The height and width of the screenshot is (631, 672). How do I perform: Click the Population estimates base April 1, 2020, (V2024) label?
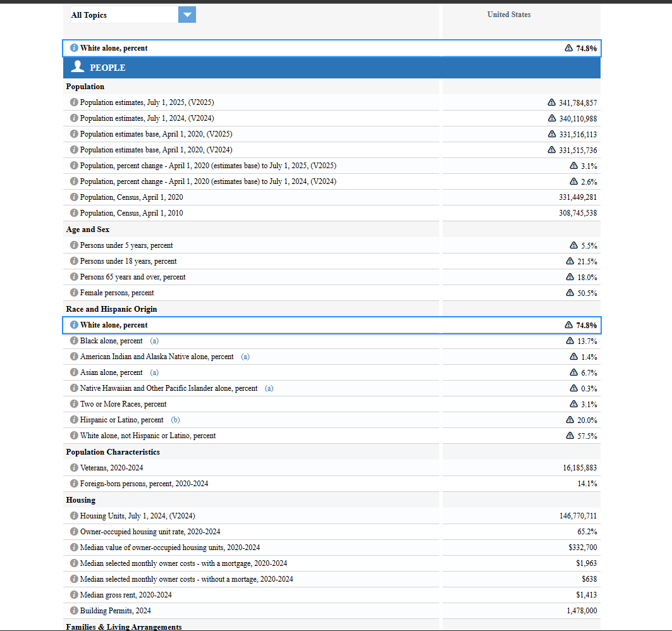click(x=156, y=150)
